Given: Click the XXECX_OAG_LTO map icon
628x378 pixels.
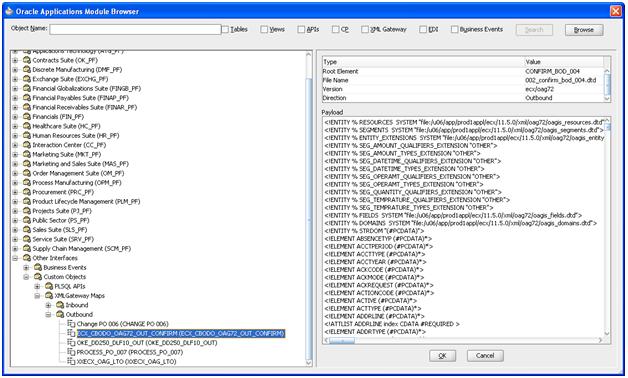Looking at the screenshot, I should (x=71, y=361).
